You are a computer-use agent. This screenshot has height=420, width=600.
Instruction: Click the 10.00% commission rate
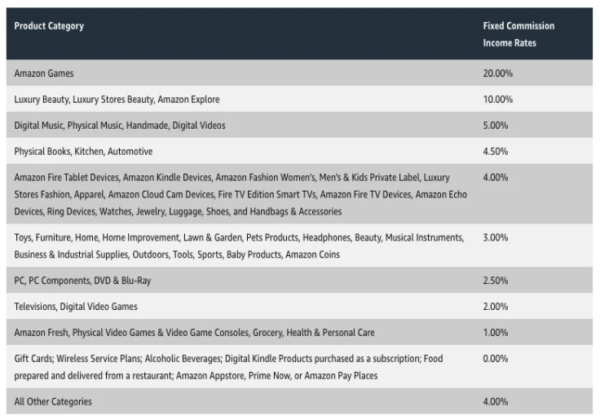pyautogui.click(x=498, y=100)
